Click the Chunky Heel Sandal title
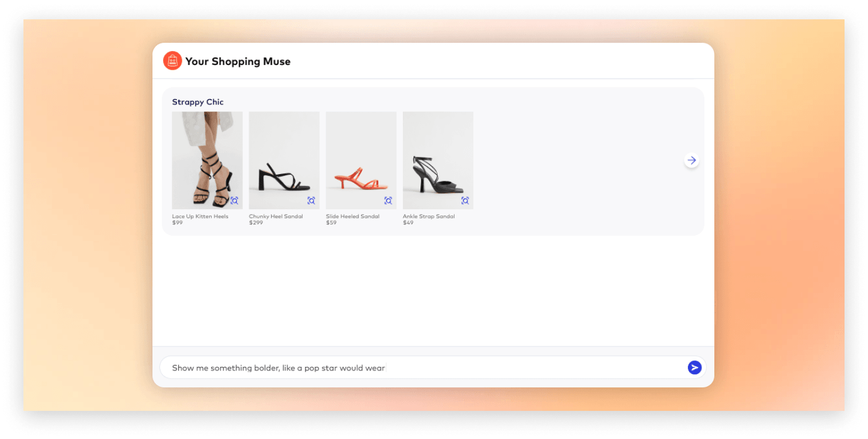The width and height of the screenshot is (868, 439). coord(276,216)
